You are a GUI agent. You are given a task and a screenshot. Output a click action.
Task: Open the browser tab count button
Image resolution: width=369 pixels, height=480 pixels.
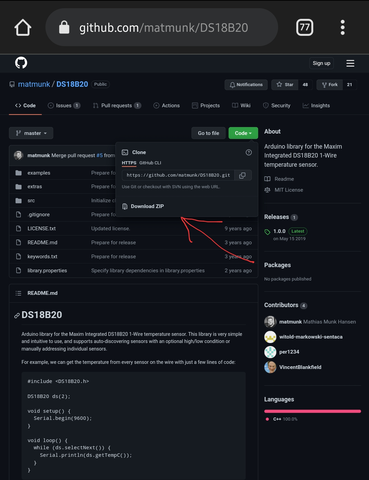click(305, 27)
